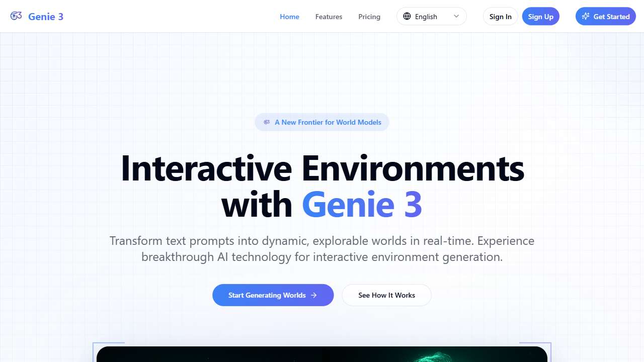Screen dimensions: 644x362
Task: Click the 'A New Frontier for World Models' badge
Action: click(x=321, y=122)
